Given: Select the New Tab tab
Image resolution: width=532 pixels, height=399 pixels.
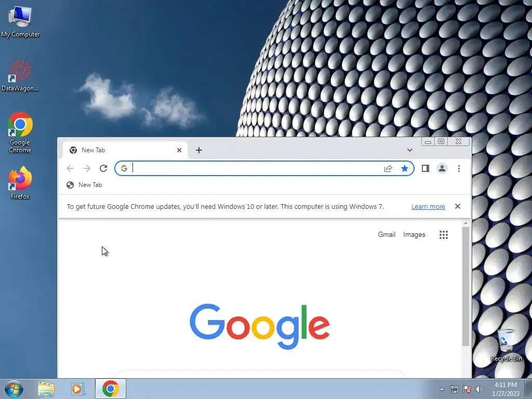Looking at the screenshot, I should [x=125, y=150].
